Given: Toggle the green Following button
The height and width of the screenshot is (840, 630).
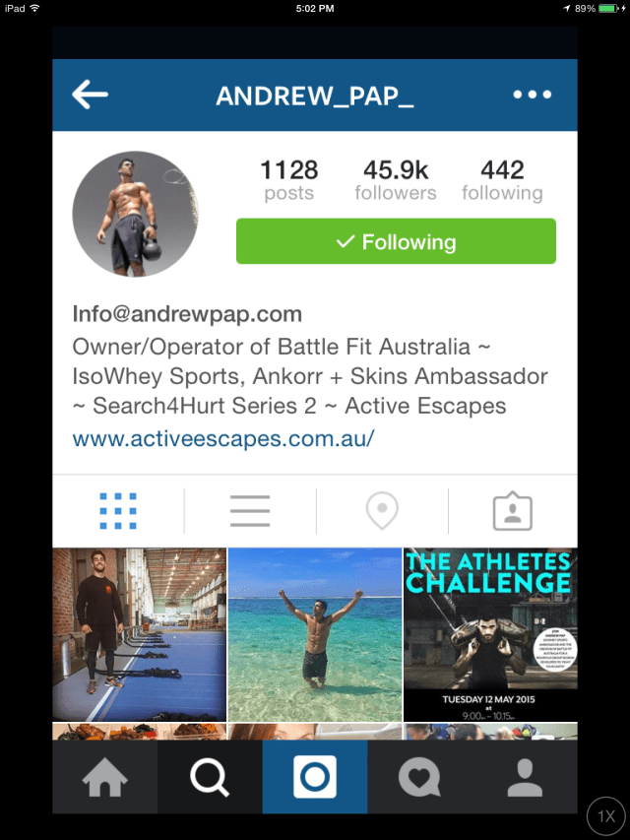Looking at the screenshot, I should click(396, 241).
